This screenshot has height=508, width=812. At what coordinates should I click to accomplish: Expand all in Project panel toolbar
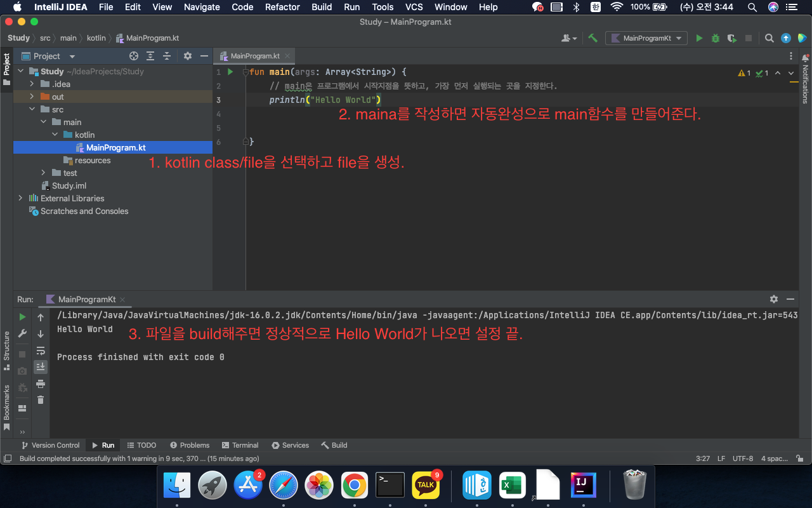(150, 56)
